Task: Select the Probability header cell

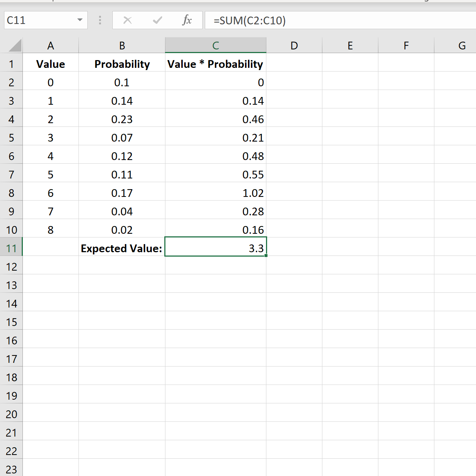Action: (x=122, y=63)
